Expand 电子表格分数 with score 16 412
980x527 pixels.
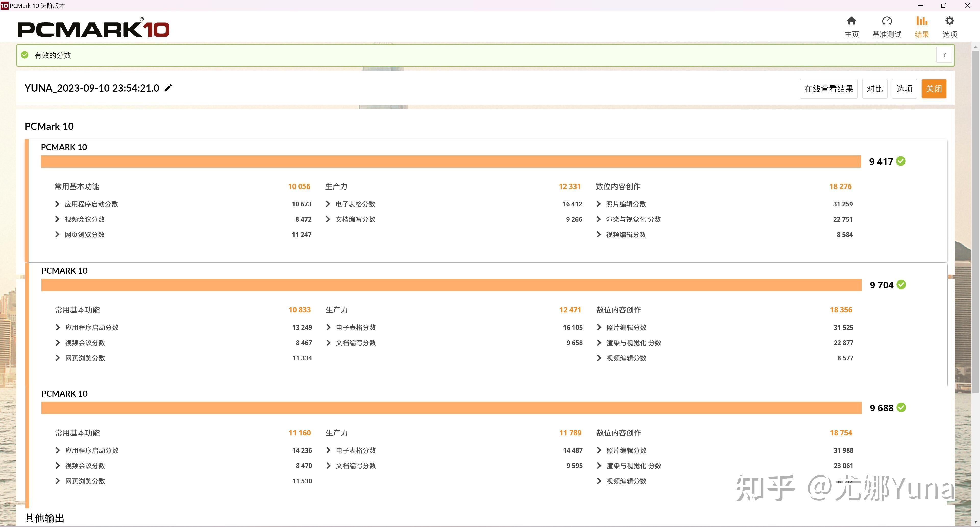328,204
